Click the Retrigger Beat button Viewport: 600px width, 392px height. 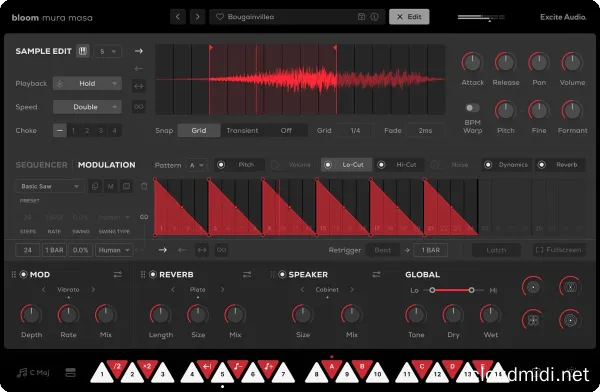pyautogui.click(x=383, y=250)
